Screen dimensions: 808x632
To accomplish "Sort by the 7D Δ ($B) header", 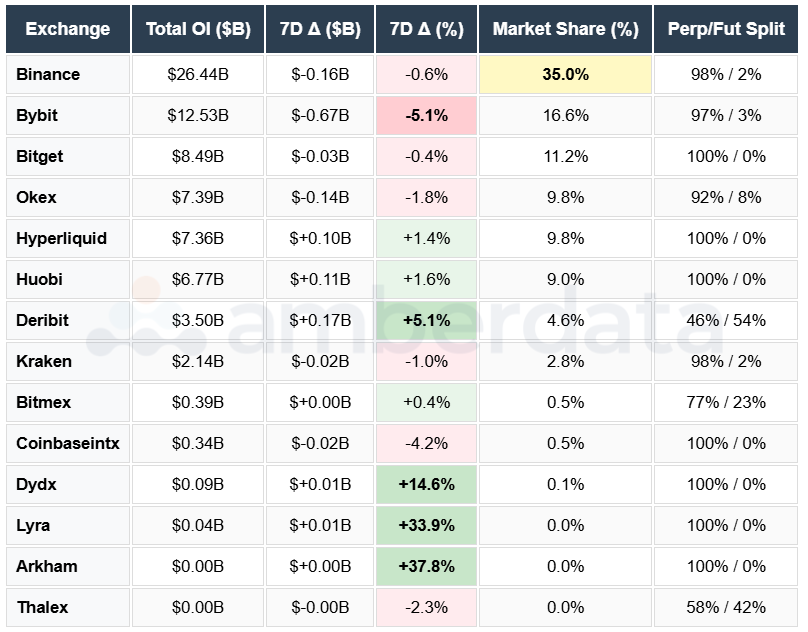I will [x=320, y=30].
